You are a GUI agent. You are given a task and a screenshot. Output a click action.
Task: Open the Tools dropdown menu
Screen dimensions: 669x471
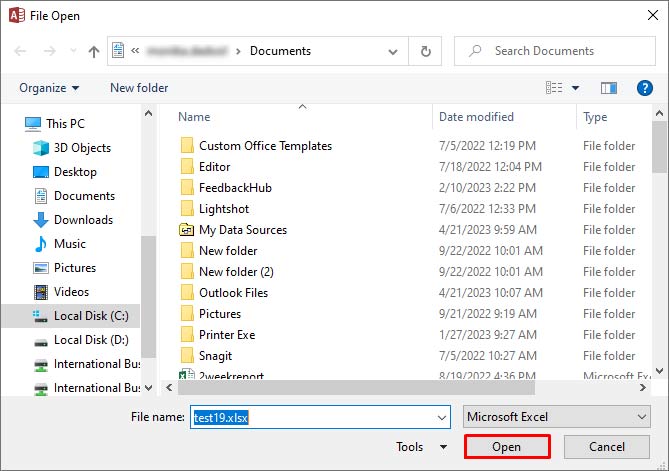(422, 447)
